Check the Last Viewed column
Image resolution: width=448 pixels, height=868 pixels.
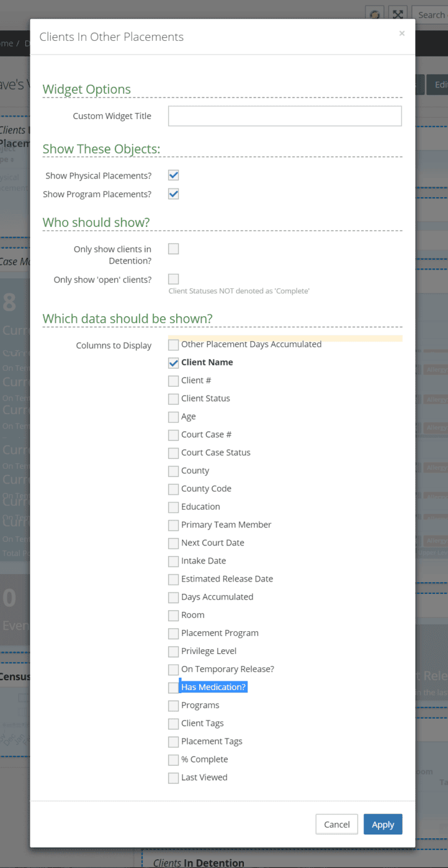point(174,777)
